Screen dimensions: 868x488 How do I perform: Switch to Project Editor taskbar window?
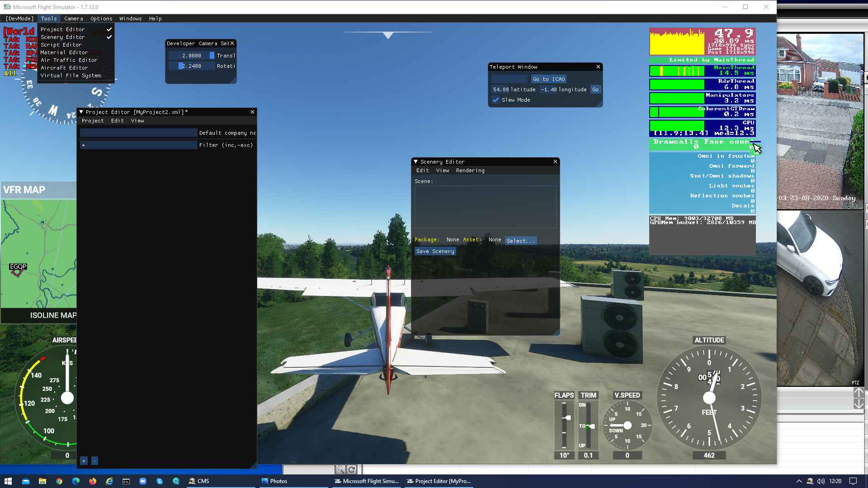439,481
